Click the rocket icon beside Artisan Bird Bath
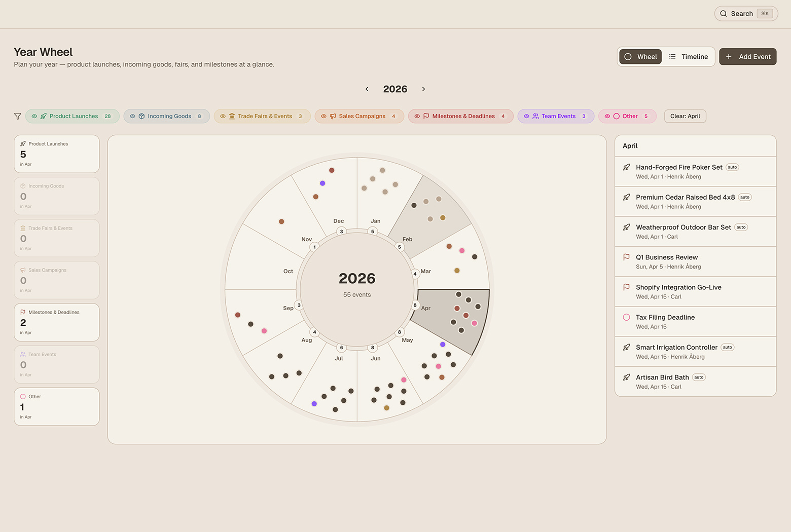 pyautogui.click(x=626, y=377)
